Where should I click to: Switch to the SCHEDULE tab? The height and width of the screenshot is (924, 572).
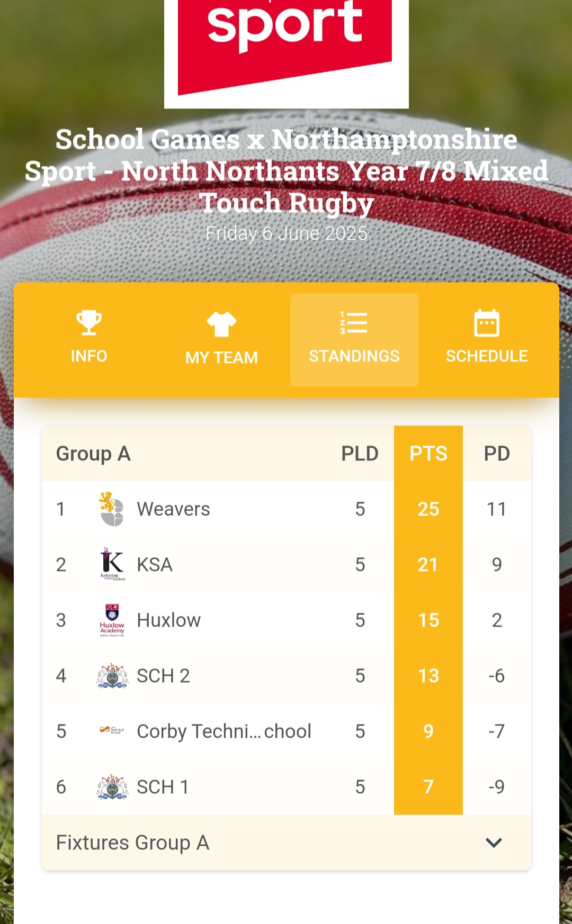tap(487, 356)
